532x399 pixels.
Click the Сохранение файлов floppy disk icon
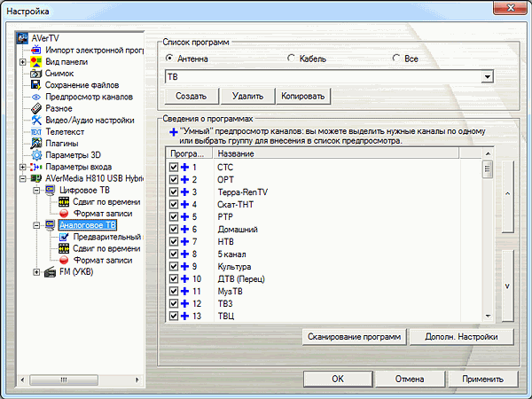[36, 85]
